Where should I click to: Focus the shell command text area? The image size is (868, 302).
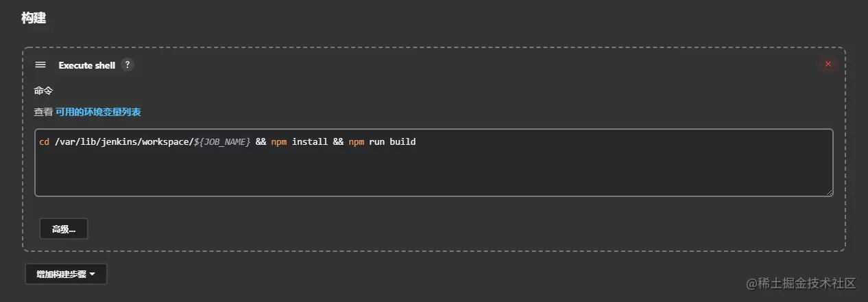tap(433, 172)
